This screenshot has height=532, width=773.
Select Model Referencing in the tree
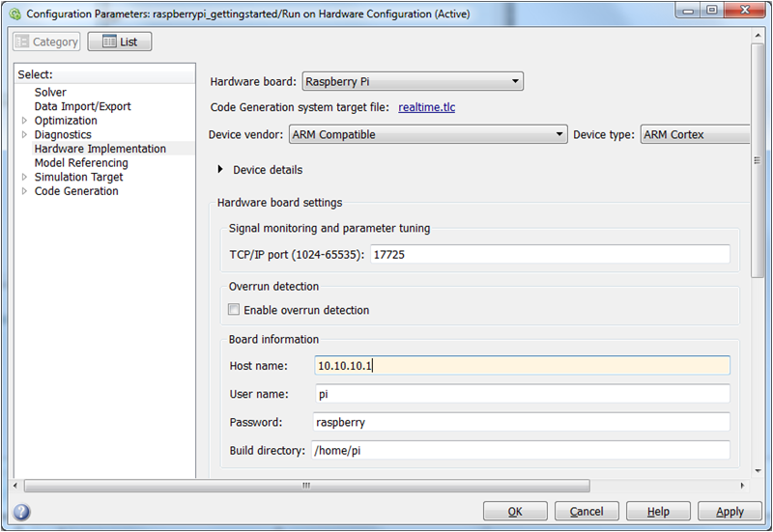pos(81,163)
